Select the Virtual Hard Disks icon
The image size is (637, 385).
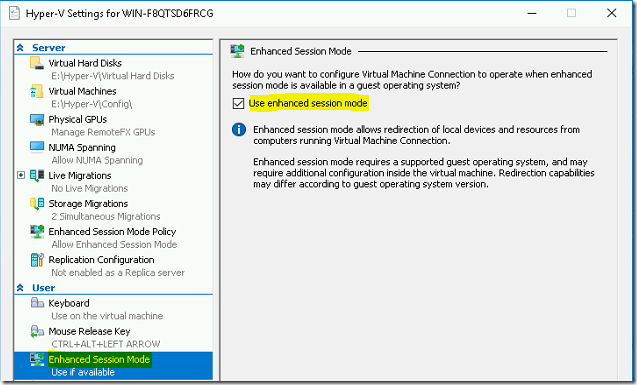coord(37,63)
